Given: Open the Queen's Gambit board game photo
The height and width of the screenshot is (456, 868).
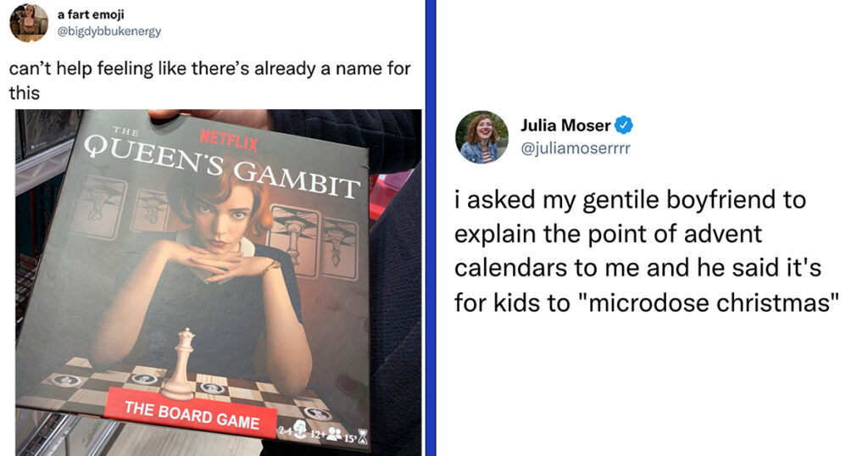Looking at the screenshot, I should coord(218,282).
